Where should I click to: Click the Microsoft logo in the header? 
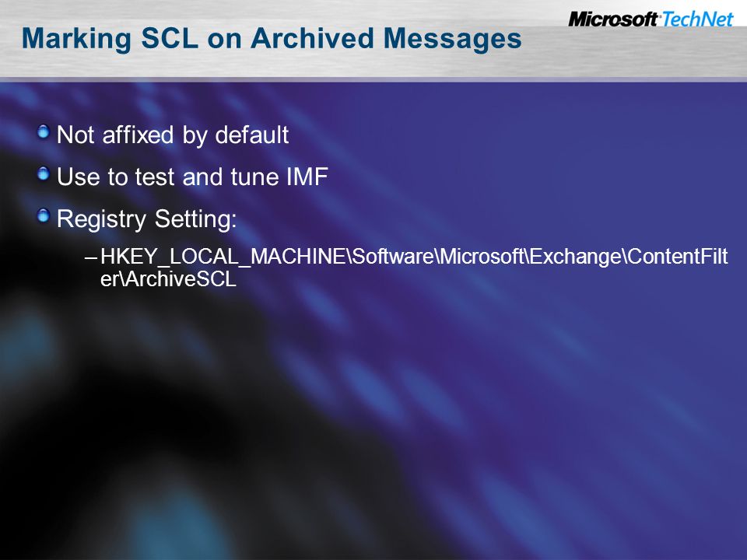(613, 19)
